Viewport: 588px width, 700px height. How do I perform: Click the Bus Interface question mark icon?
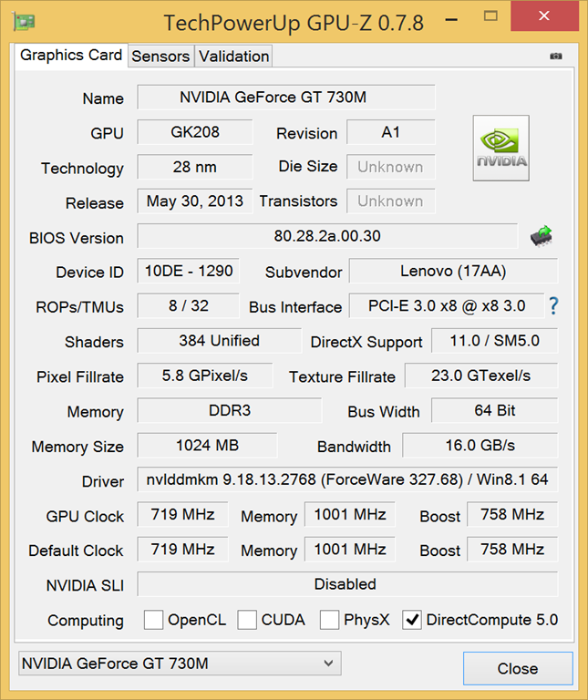(552, 306)
